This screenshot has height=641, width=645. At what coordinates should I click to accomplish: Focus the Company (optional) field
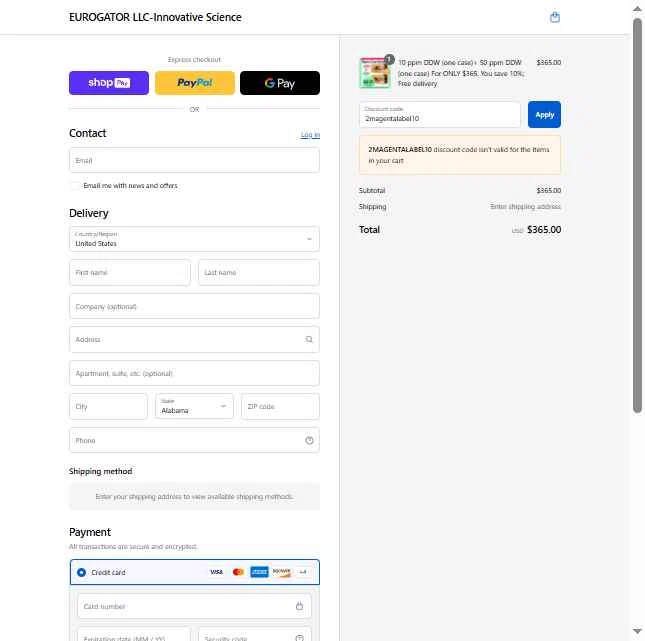click(194, 306)
